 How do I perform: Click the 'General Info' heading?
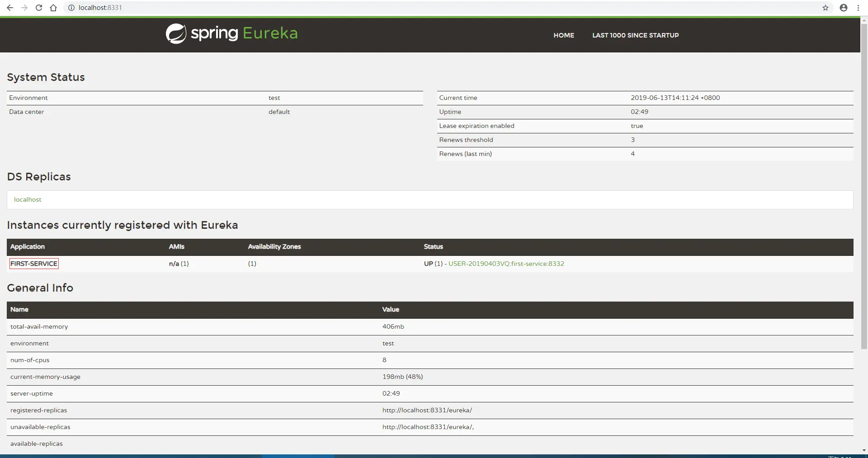coord(40,288)
